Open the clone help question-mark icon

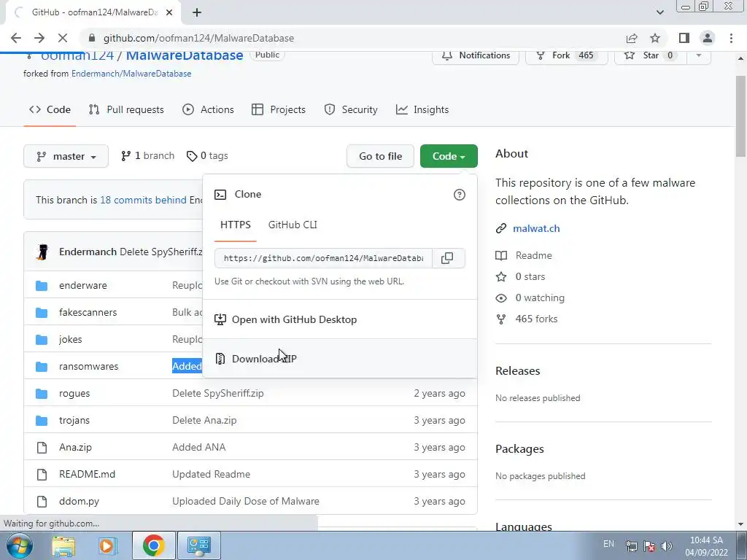460,195
